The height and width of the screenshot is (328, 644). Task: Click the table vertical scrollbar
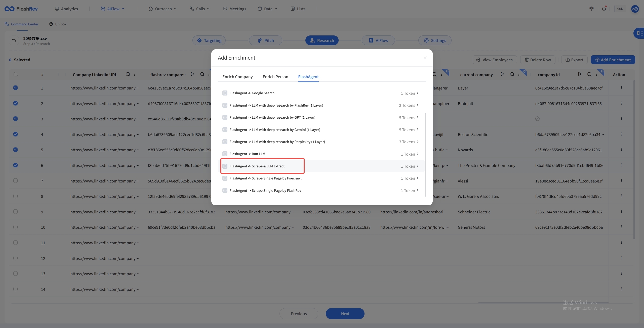[x=634, y=160]
